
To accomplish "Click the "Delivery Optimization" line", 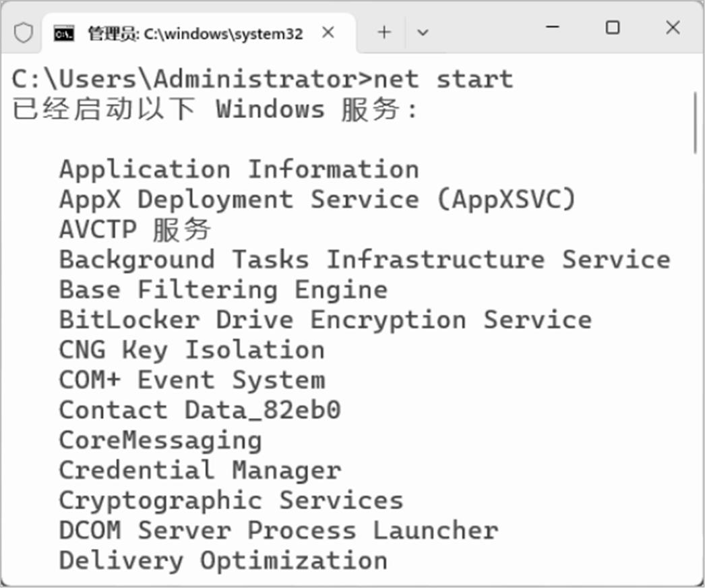I will tap(223, 560).
